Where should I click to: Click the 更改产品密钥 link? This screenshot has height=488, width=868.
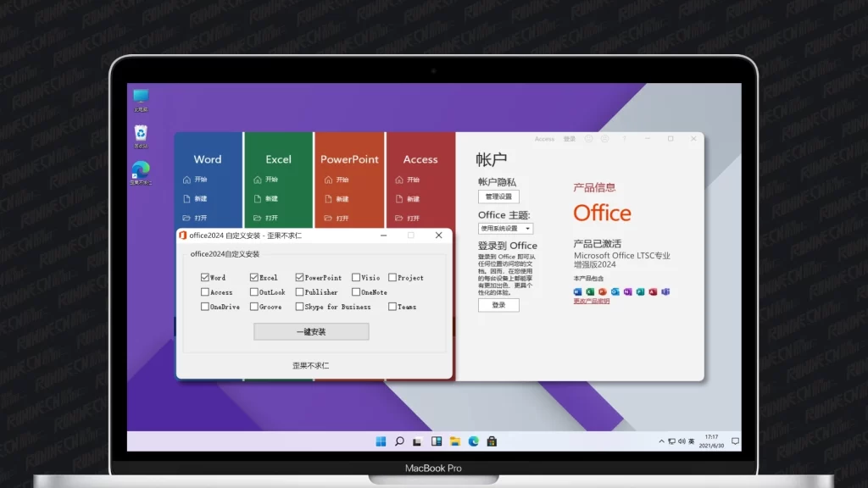[592, 301]
